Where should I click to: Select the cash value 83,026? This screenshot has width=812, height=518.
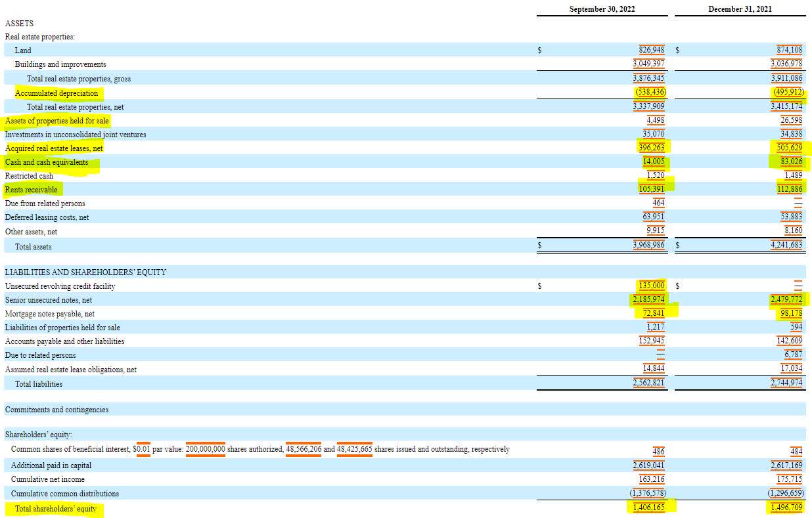[791, 162]
